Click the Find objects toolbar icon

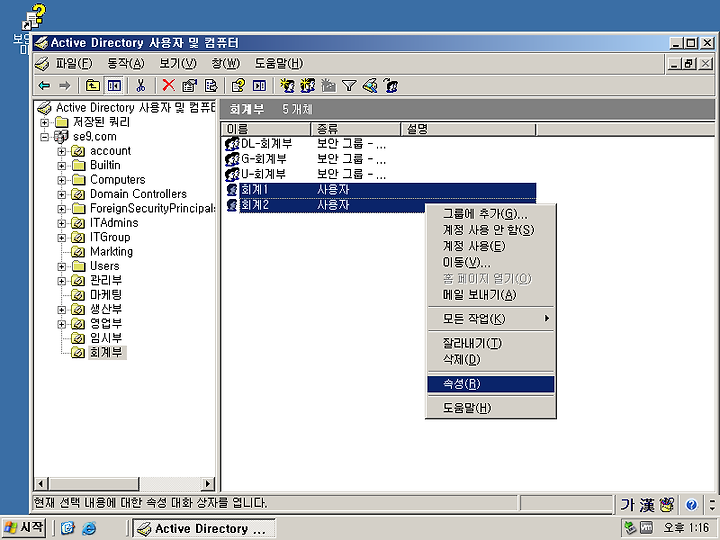click(x=370, y=85)
